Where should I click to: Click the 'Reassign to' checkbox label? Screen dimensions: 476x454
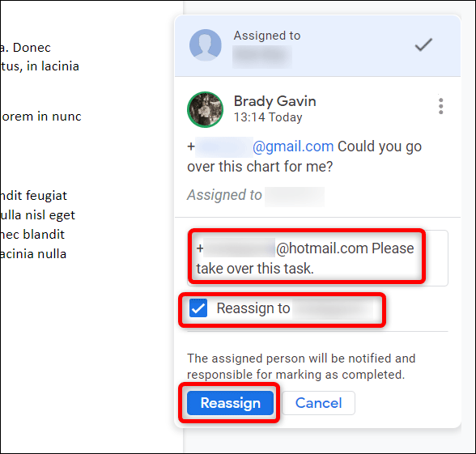pyautogui.click(x=253, y=308)
